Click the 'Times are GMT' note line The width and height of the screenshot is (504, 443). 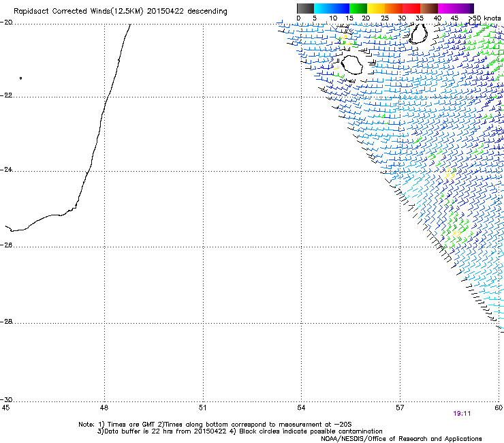pos(215,425)
